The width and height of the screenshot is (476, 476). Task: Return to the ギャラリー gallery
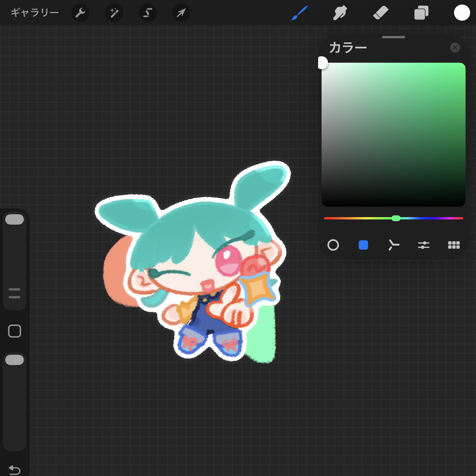pyautogui.click(x=35, y=13)
